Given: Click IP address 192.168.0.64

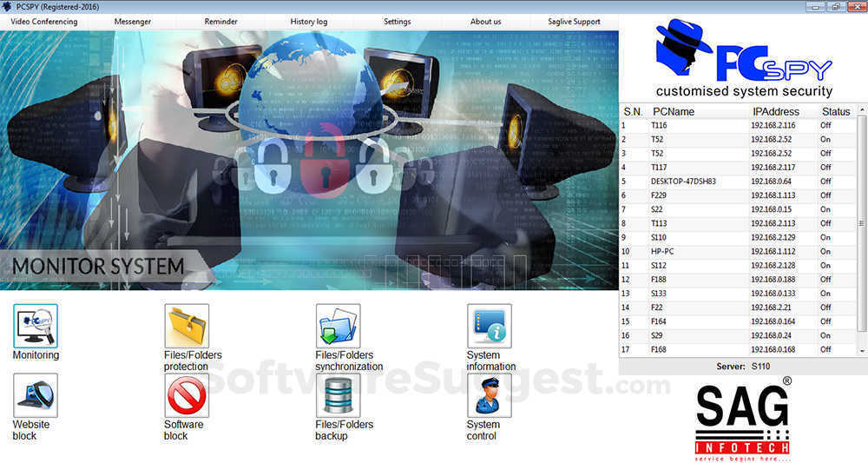Looking at the screenshot, I should coord(771,181).
